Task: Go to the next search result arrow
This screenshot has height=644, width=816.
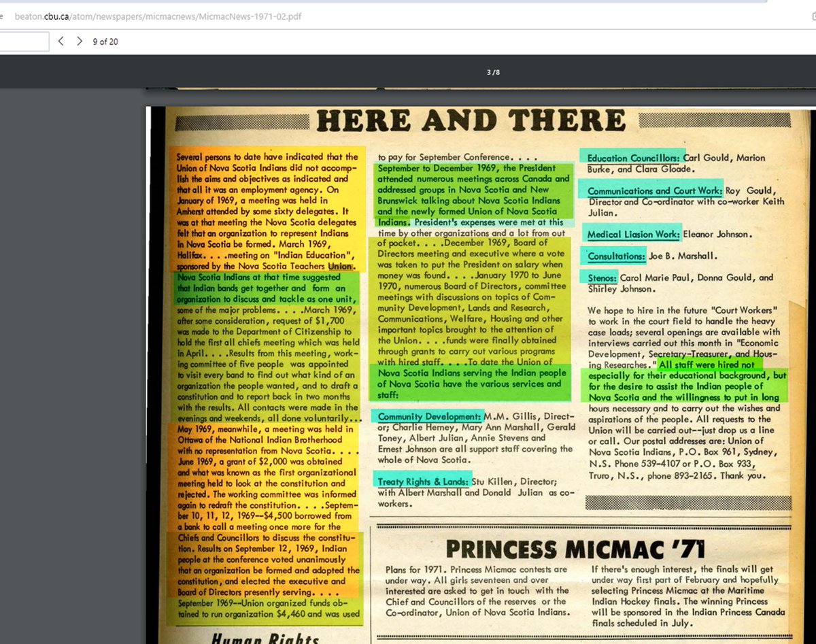Action: 80,41
